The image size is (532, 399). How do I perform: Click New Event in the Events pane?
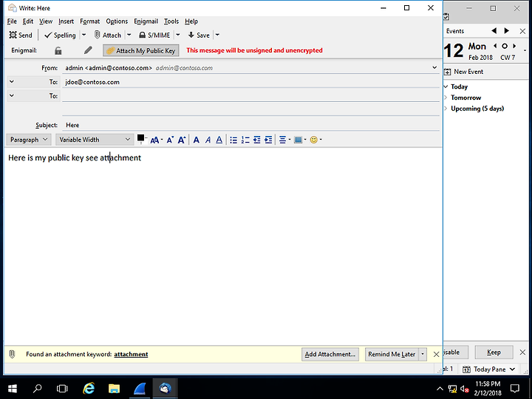pyautogui.click(x=464, y=72)
